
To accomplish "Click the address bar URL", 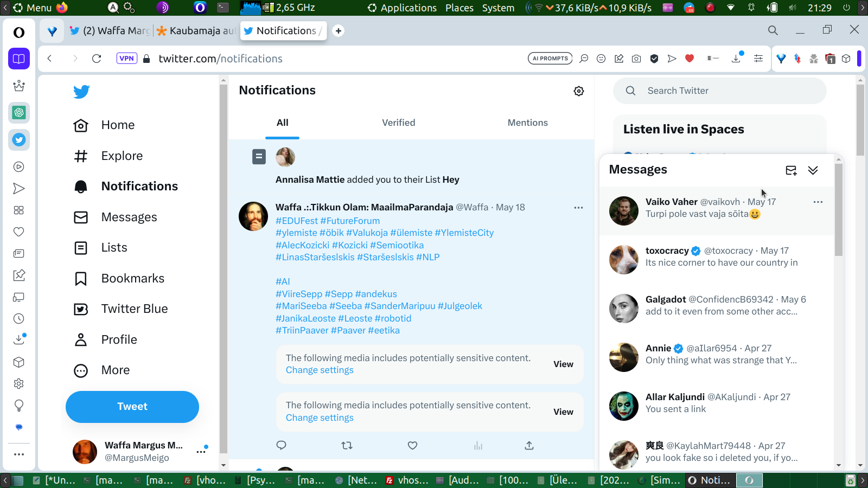I will coord(220,59).
